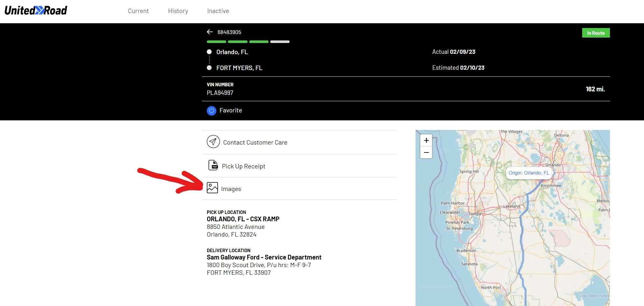This screenshot has height=306, width=644.
Task: Click the FORT MYERS, FL destination text
Action: point(239,68)
